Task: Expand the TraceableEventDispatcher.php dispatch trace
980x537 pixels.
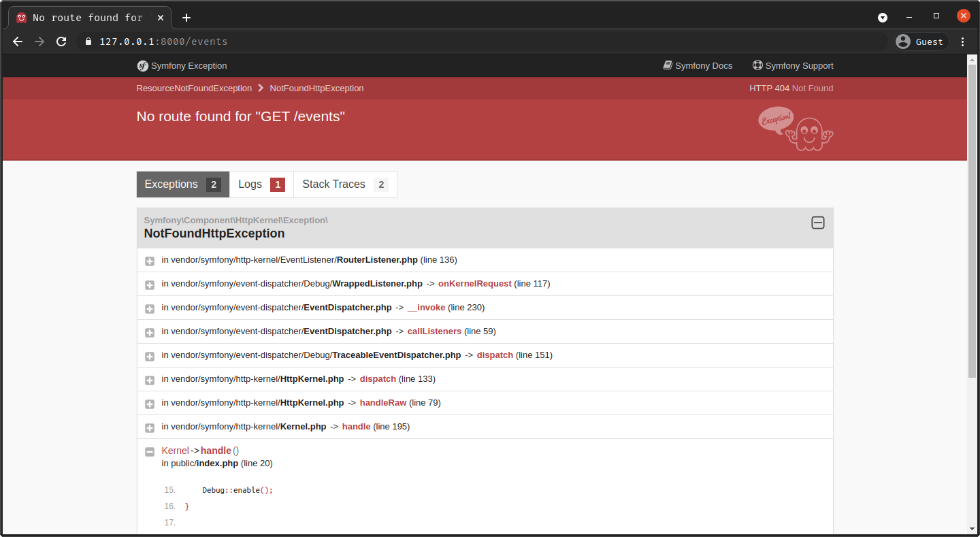Action: click(150, 356)
